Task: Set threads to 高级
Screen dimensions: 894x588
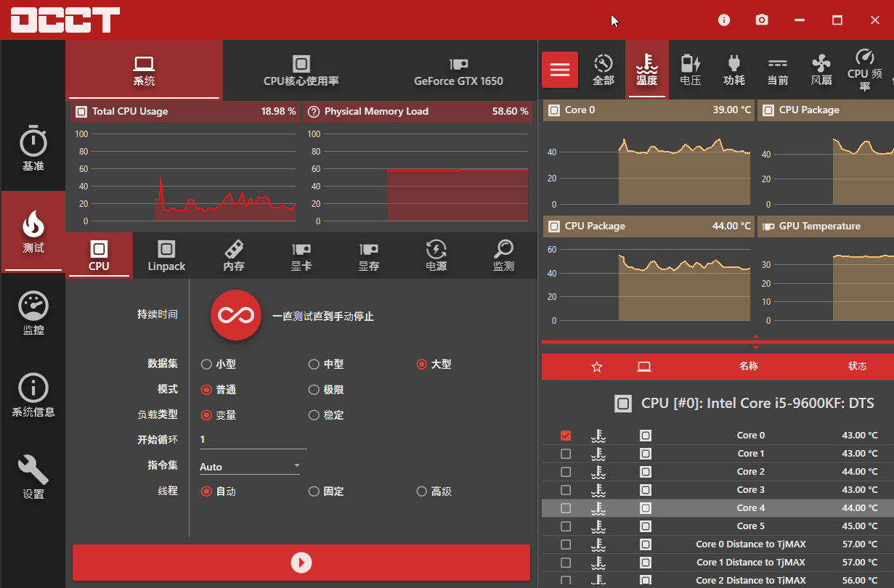Action: [x=434, y=491]
